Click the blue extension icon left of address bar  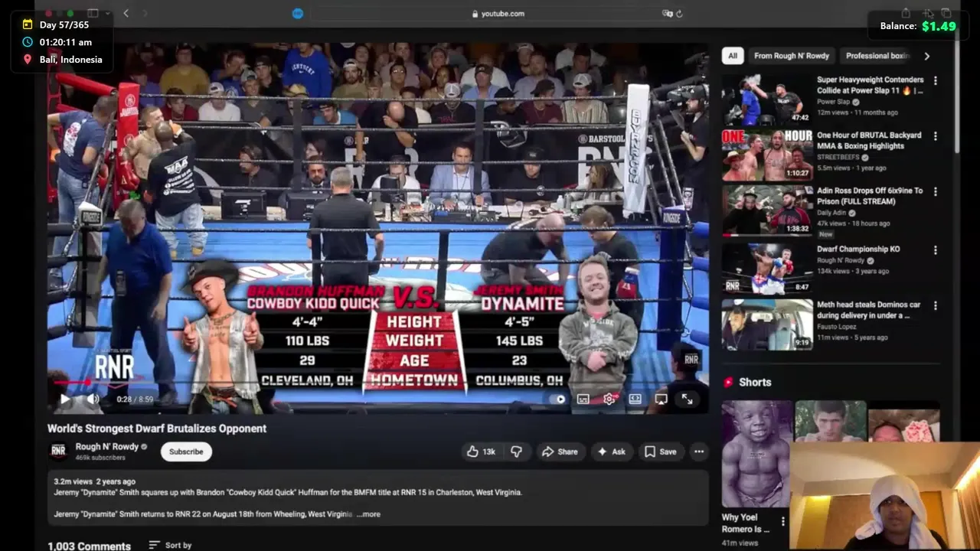click(298, 13)
